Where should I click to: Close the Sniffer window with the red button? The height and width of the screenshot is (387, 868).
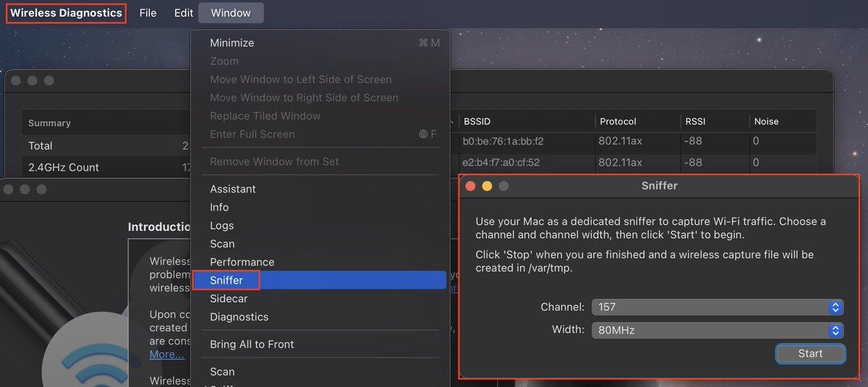(470, 186)
